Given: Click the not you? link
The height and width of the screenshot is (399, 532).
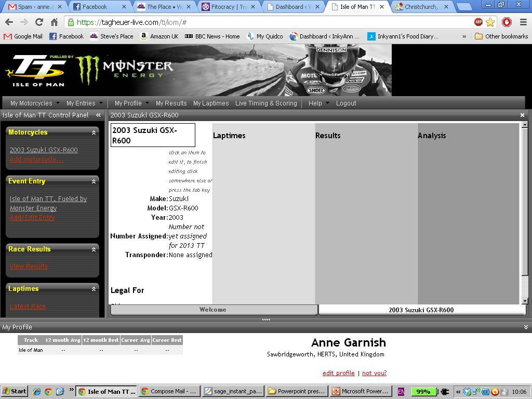Looking at the screenshot, I should 374,373.
